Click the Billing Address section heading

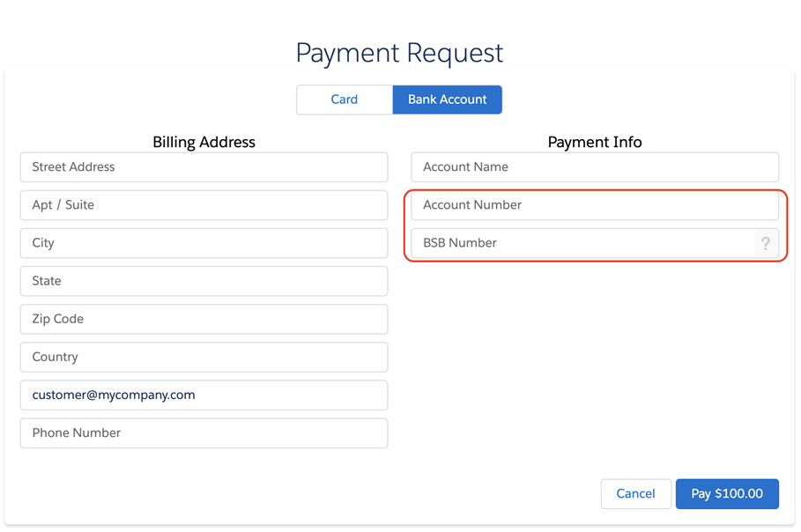pos(204,142)
